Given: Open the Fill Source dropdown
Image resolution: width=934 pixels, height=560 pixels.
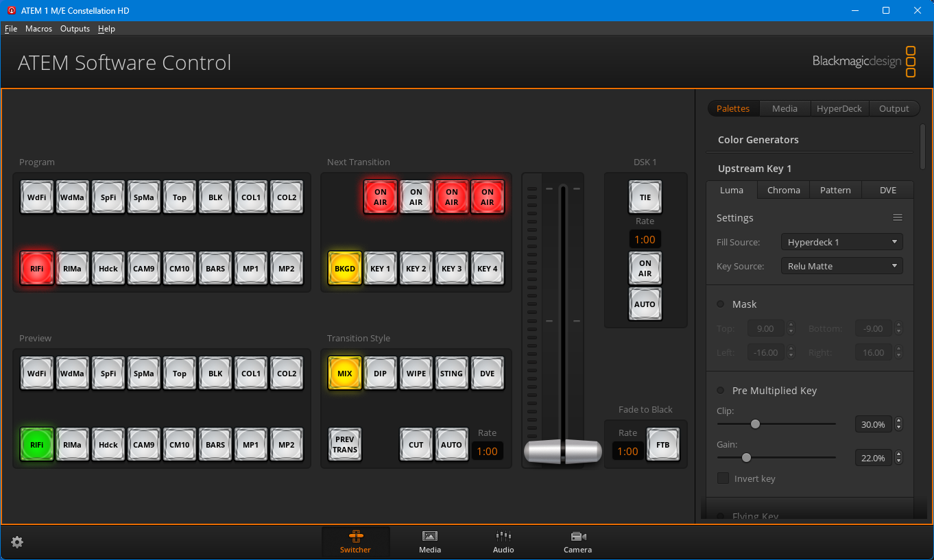Looking at the screenshot, I should (842, 242).
